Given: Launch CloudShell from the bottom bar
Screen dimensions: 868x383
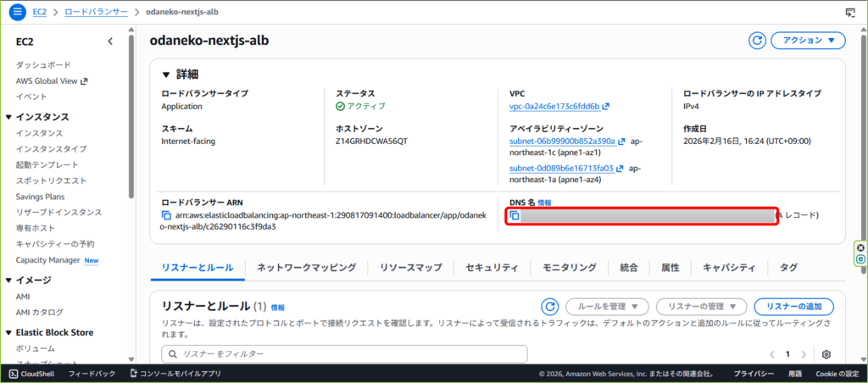Looking at the screenshot, I should point(31,374).
